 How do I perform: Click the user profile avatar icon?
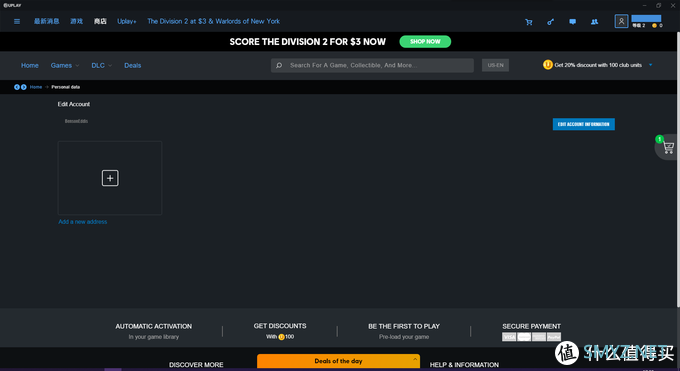pyautogui.click(x=621, y=21)
